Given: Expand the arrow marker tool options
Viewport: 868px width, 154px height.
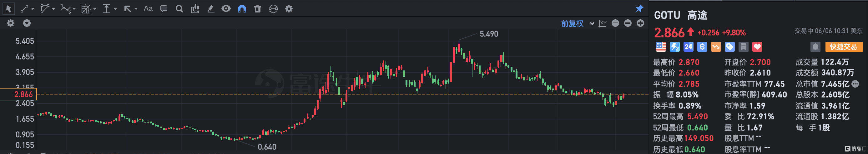Looking at the screenshot, I should tap(136, 9).
